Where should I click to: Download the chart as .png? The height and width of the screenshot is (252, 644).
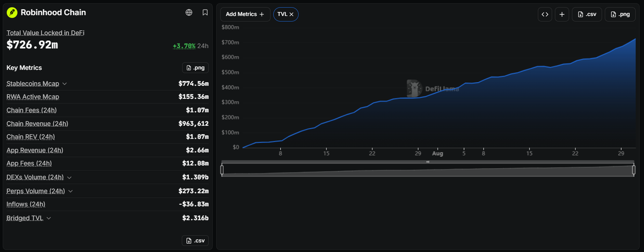click(x=620, y=15)
